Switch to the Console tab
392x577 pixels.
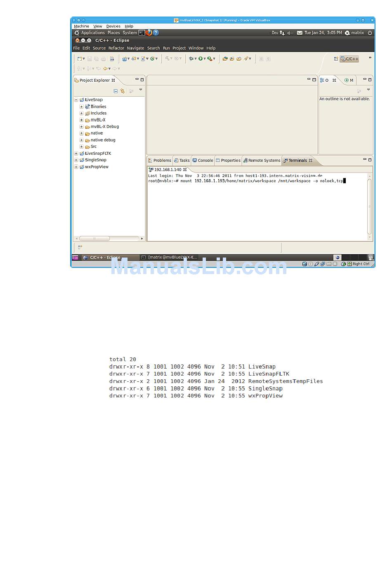[x=203, y=161]
